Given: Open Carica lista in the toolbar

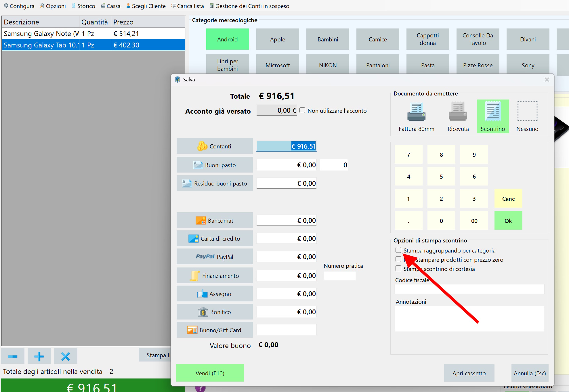Looking at the screenshot, I should click(188, 6).
